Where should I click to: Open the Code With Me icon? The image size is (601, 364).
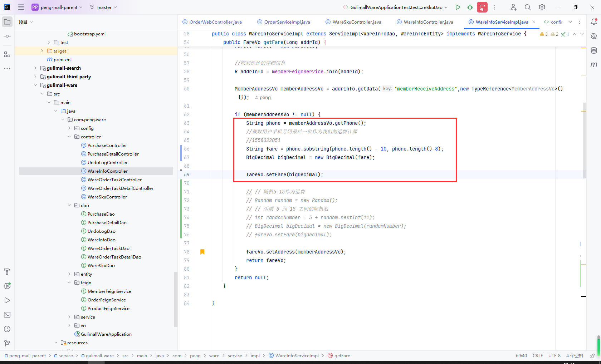513,7
